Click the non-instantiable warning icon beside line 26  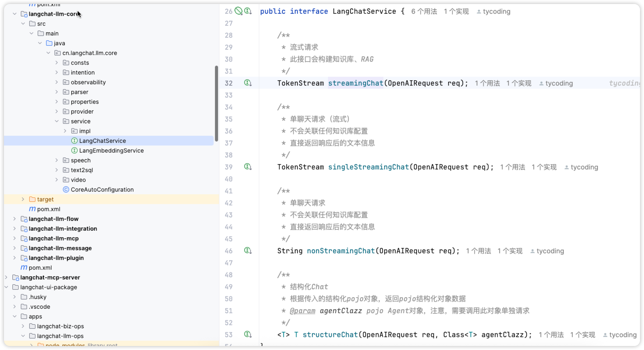239,11
